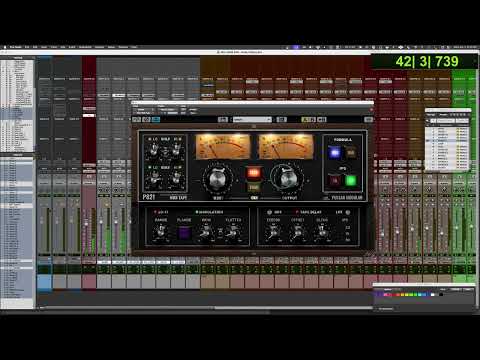Viewport: 480px width, 360px height.
Task: Toggle the purple FLANGE button
Action: [183, 232]
